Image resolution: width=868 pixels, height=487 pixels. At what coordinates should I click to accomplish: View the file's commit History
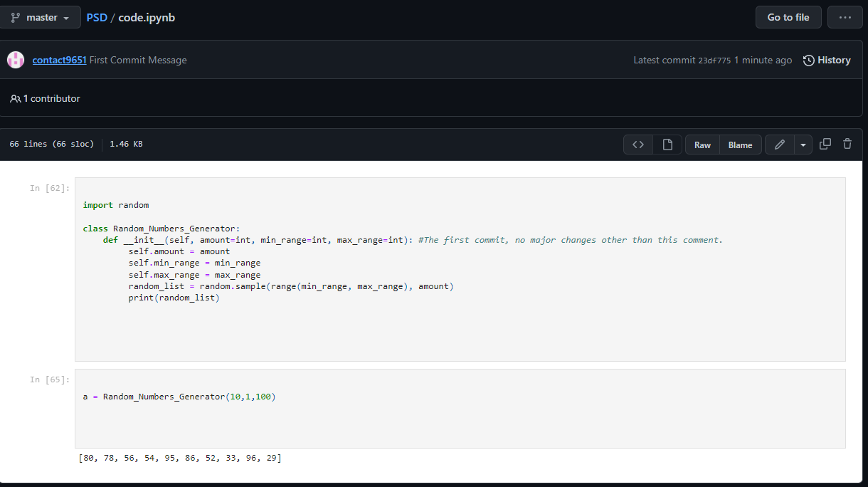tap(827, 61)
